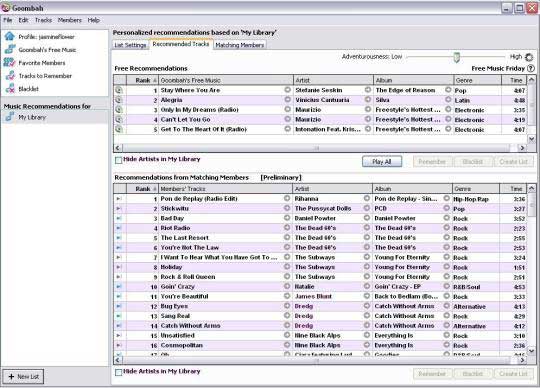The width and height of the screenshot is (540, 388).
Task: Open Goombah's Free Music sidebar icon
Action: [10, 49]
